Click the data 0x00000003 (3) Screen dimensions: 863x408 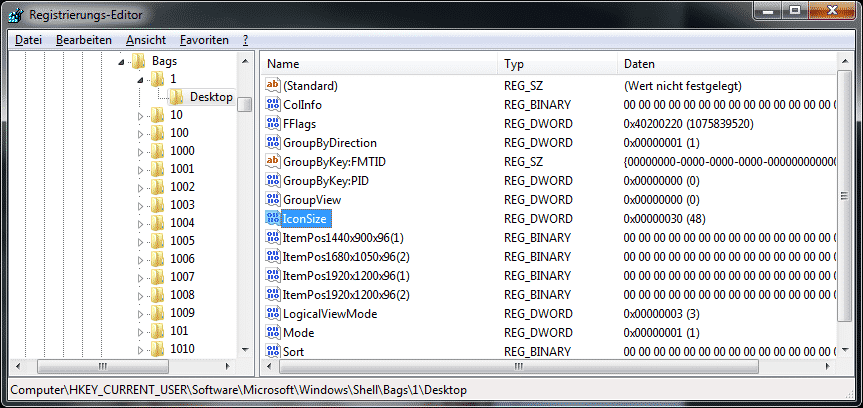661,313
